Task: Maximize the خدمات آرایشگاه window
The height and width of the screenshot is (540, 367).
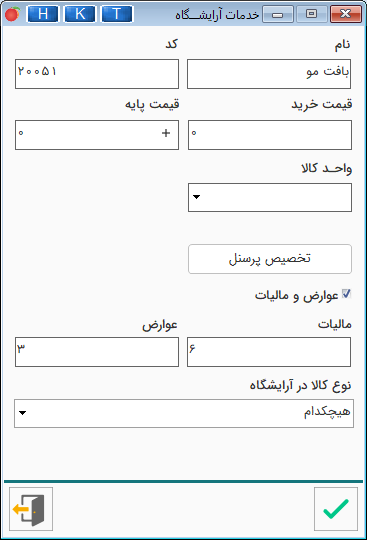Action: click(x=311, y=14)
